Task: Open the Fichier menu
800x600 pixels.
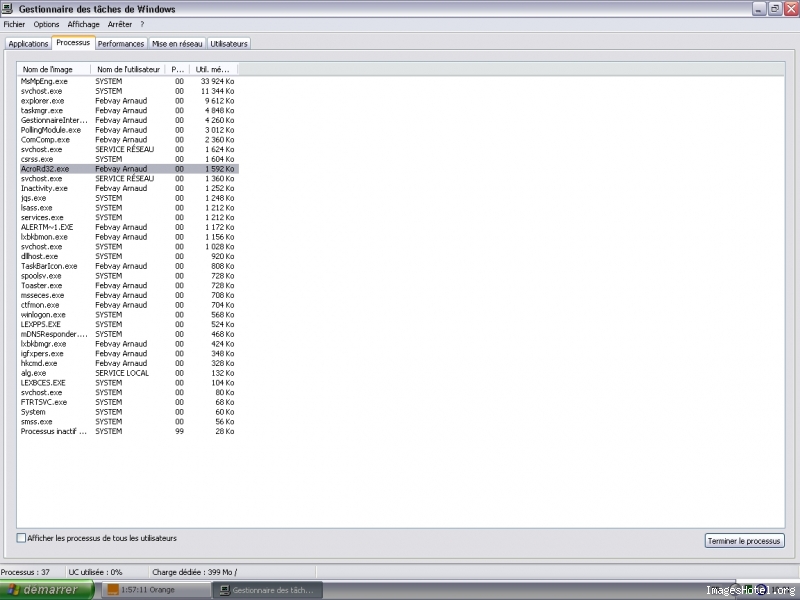Action: [14, 24]
